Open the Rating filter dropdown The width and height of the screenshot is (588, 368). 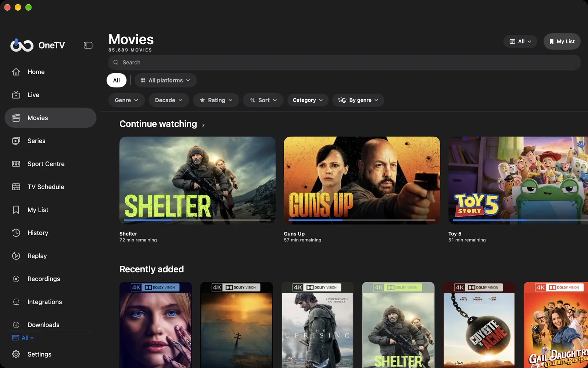[x=216, y=100]
